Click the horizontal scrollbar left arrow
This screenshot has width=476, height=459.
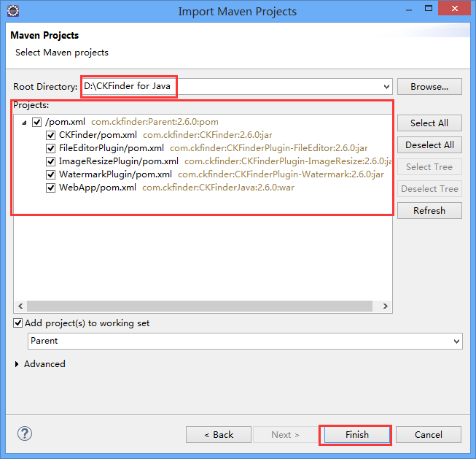coord(20,306)
